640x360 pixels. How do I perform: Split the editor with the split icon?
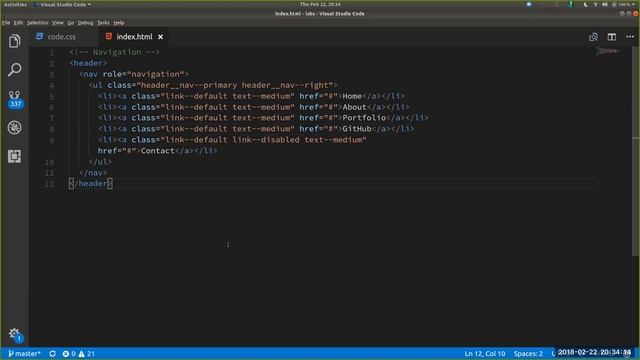(x=611, y=37)
